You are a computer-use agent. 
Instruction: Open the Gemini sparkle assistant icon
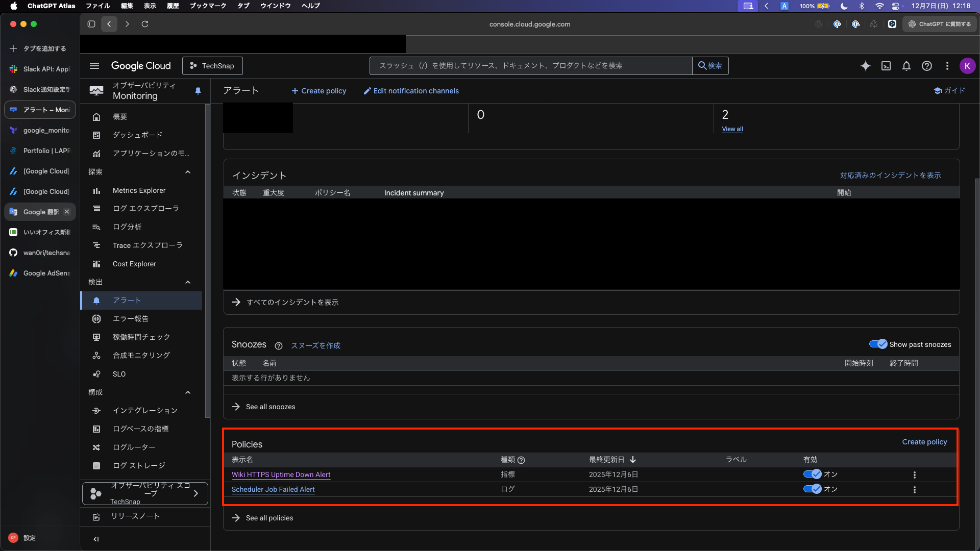[865, 66]
